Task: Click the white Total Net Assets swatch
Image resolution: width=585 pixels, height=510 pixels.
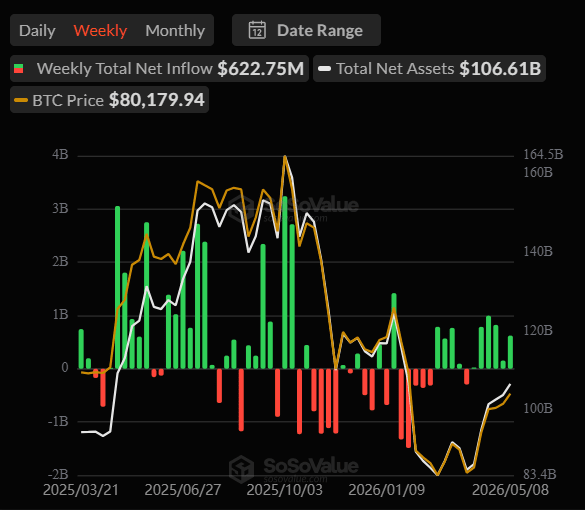Action: (324, 69)
